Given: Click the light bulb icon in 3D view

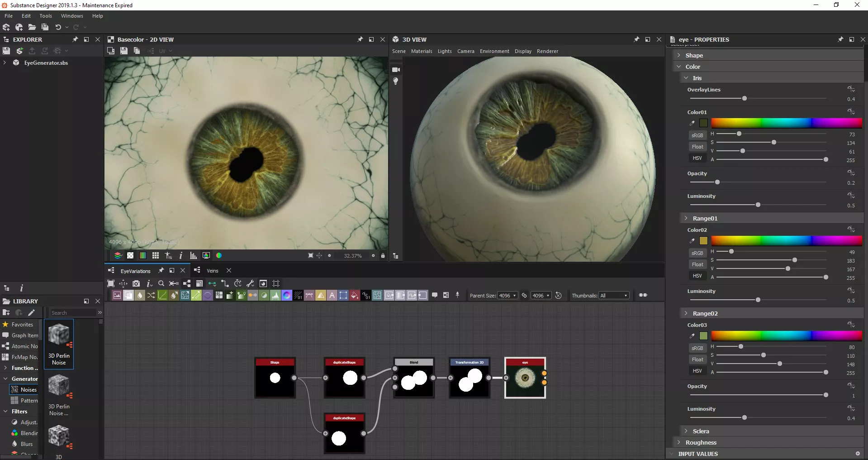Looking at the screenshot, I should pos(396,81).
